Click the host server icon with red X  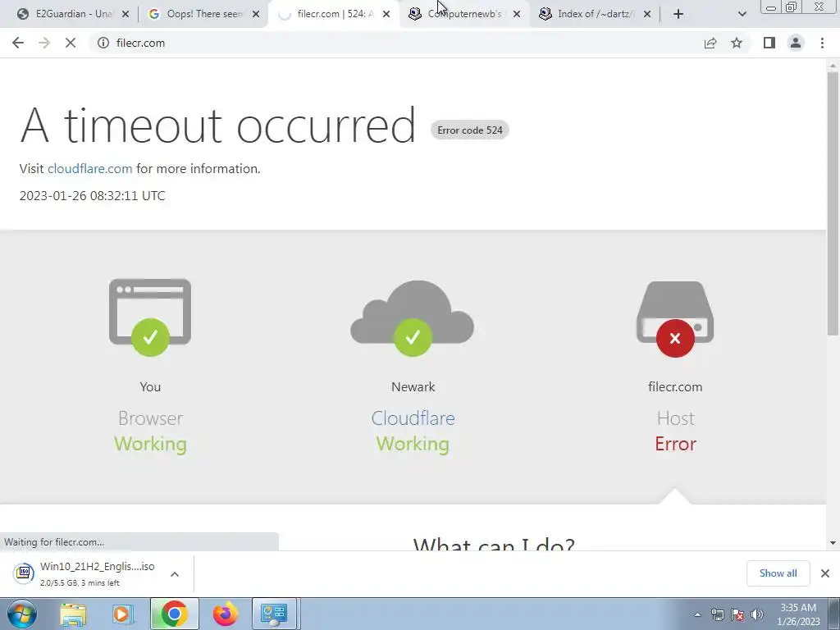tap(675, 319)
